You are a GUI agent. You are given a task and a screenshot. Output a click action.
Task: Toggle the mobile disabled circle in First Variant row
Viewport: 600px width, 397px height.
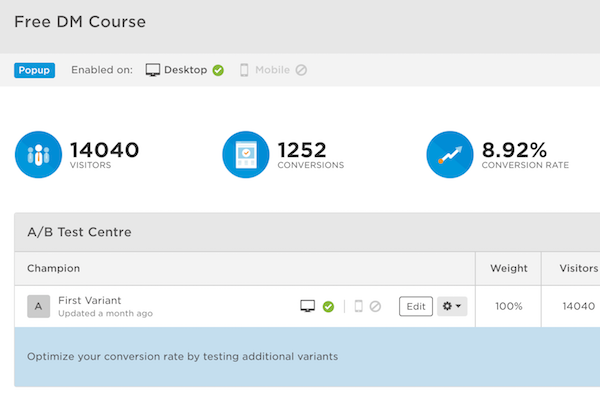coord(375,306)
